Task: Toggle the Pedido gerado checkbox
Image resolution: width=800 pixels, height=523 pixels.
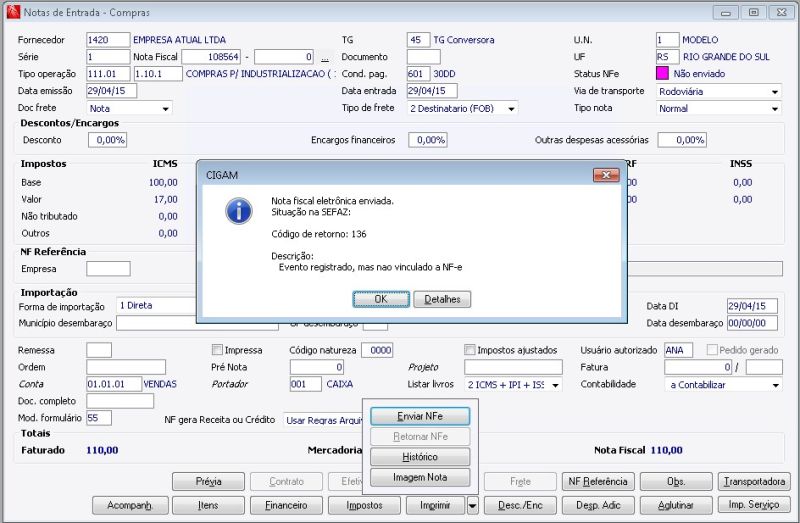Action: coord(712,350)
